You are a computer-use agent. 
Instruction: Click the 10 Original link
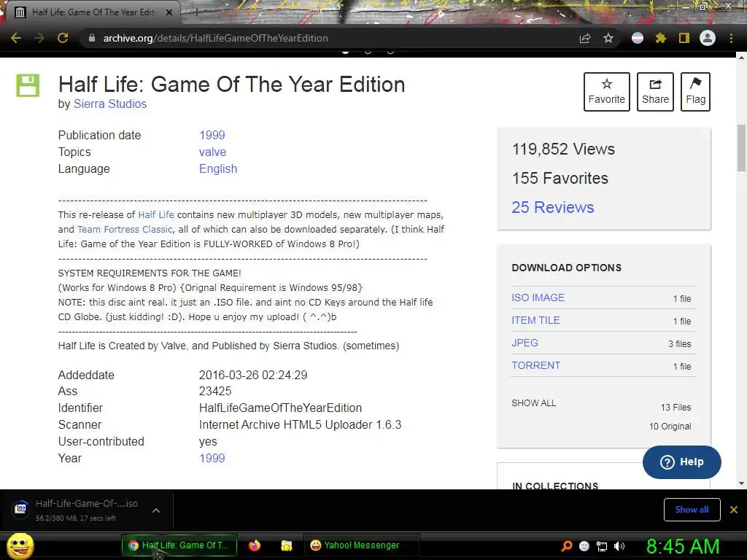[670, 426]
